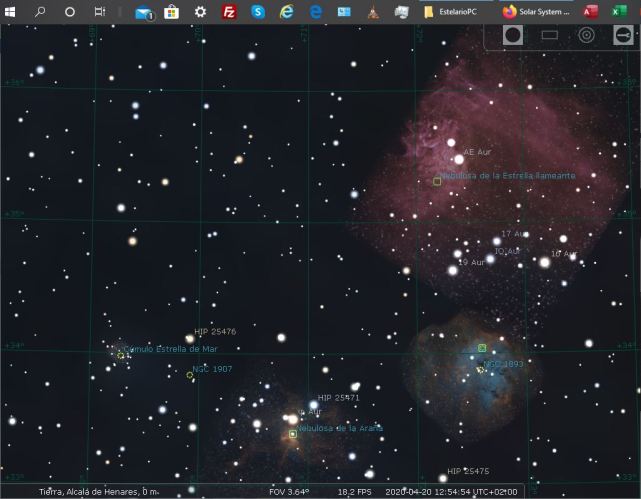Click the rightmost Oculars panel icon
This screenshot has height=499, width=641.
(622, 35)
